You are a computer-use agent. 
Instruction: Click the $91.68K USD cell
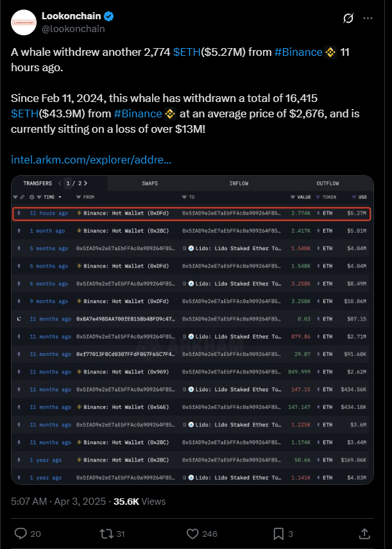(x=355, y=354)
